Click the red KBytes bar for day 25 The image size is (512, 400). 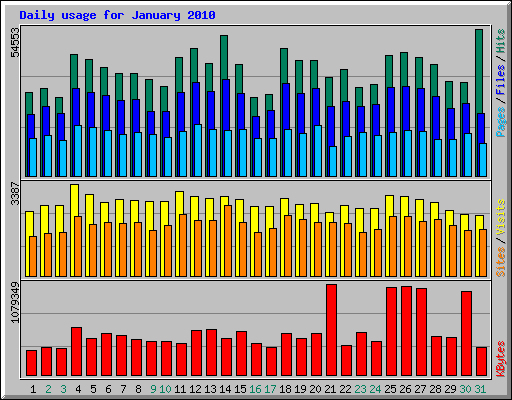coord(392,332)
